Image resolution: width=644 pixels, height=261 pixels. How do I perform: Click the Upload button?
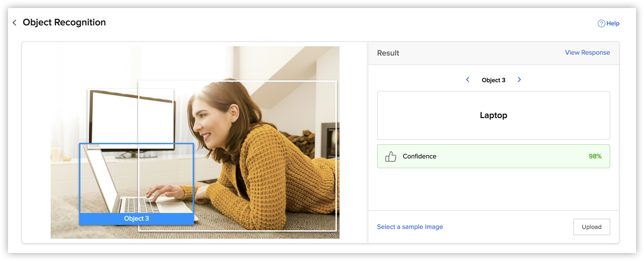coord(592,227)
